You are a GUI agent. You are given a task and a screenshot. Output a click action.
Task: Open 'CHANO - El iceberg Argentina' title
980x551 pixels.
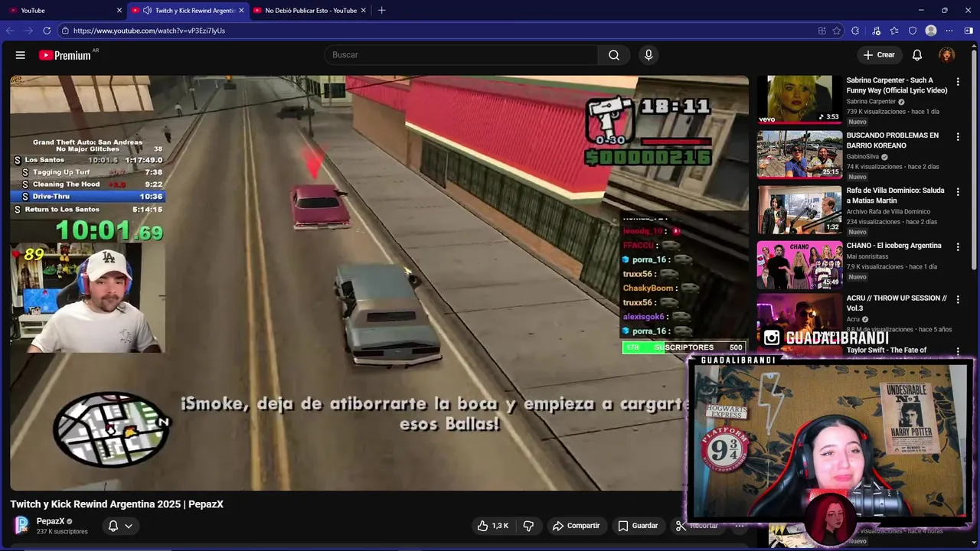pos(893,246)
